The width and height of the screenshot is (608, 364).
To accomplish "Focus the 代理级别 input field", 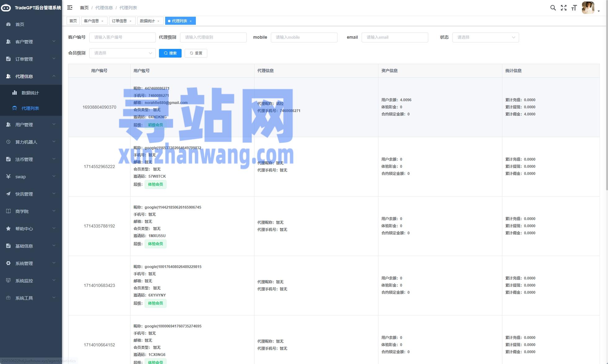I will [x=213, y=37].
